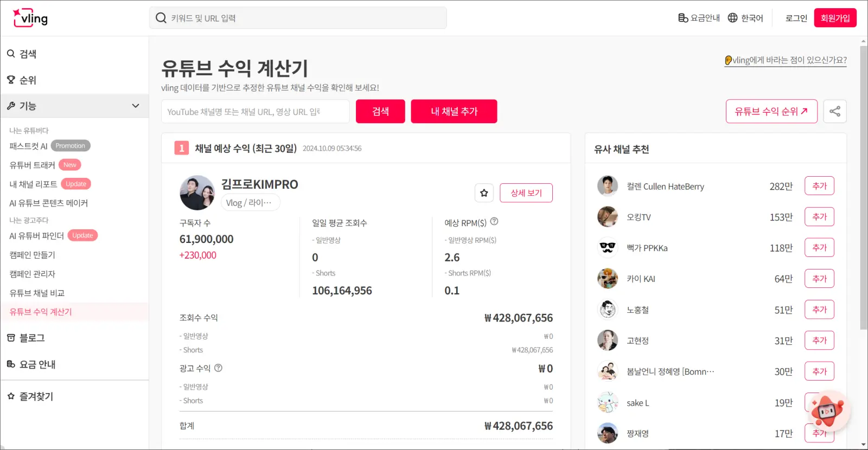Add 뻑가 PPKKa channel
Screen dimensions: 868x450
(x=819, y=248)
